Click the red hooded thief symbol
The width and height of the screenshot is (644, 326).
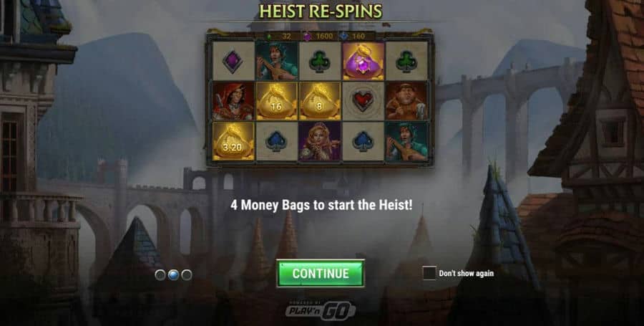click(233, 101)
